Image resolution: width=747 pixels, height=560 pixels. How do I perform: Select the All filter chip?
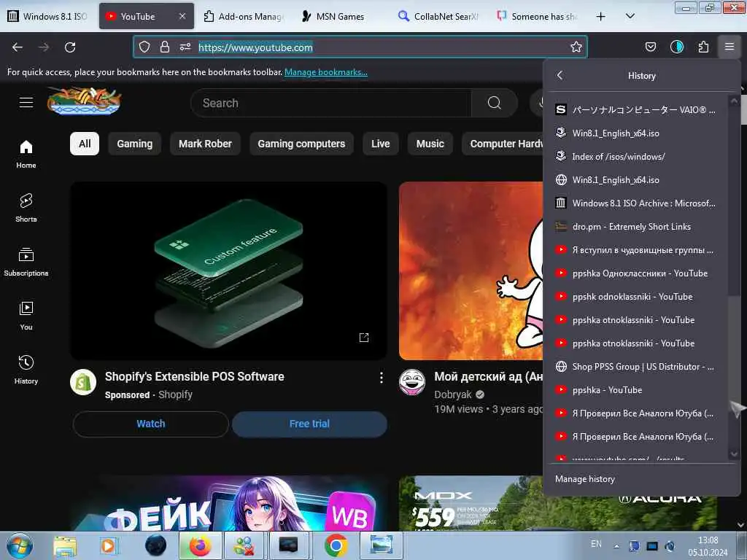pos(85,144)
